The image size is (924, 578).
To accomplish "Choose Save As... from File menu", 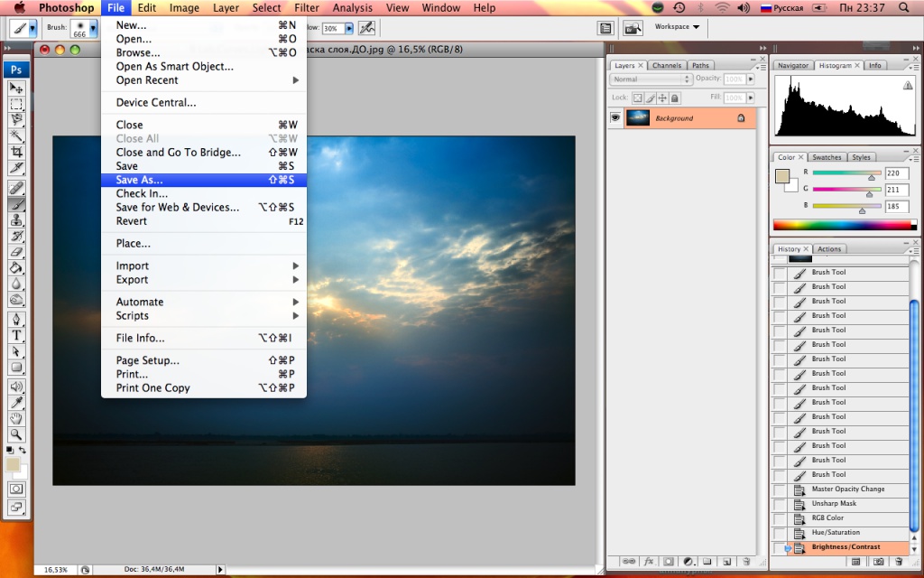I will [140, 180].
